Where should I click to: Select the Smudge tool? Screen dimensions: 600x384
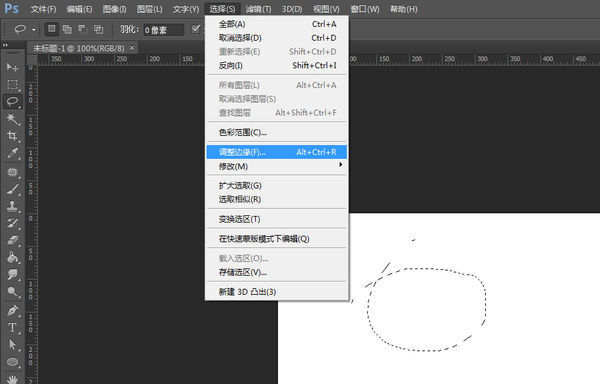click(12, 275)
